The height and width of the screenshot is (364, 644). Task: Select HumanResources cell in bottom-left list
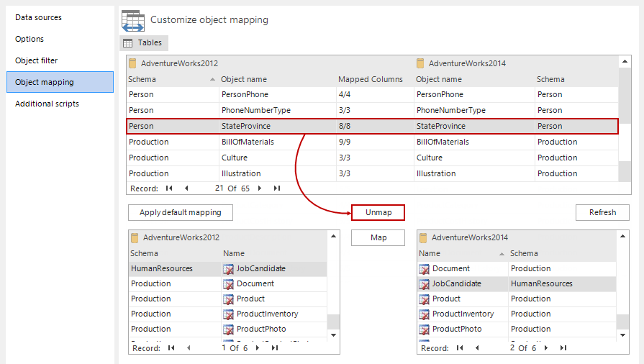pos(175,269)
